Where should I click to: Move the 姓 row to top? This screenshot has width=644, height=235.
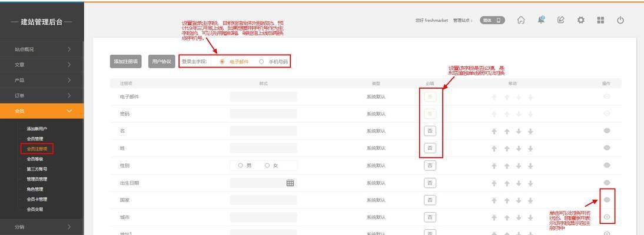(494, 149)
